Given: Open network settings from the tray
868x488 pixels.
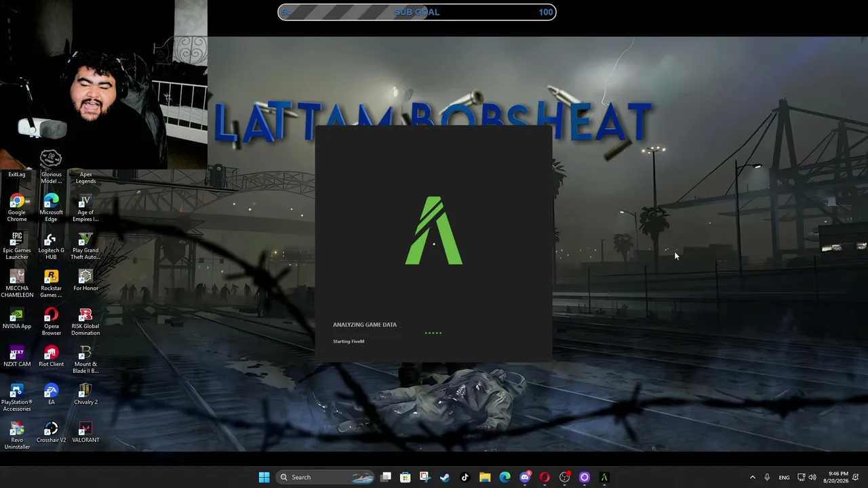Looking at the screenshot, I should tap(801, 477).
